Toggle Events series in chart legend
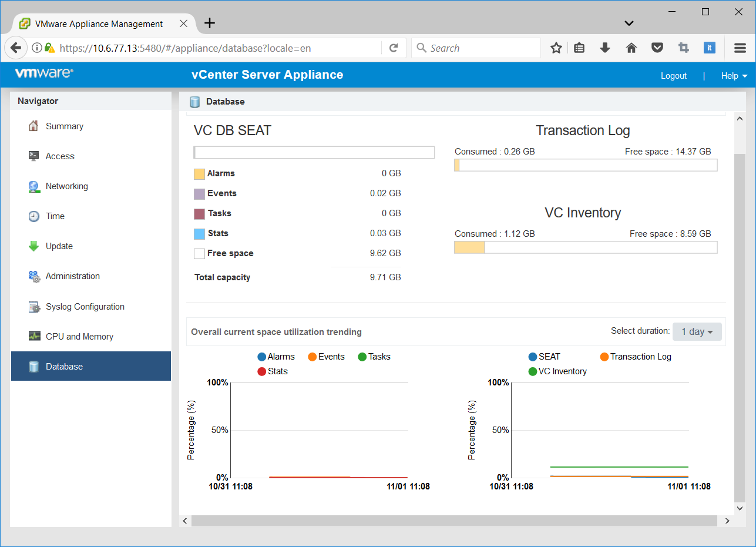Viewport: 756px width, 547px height. point(327,357)
